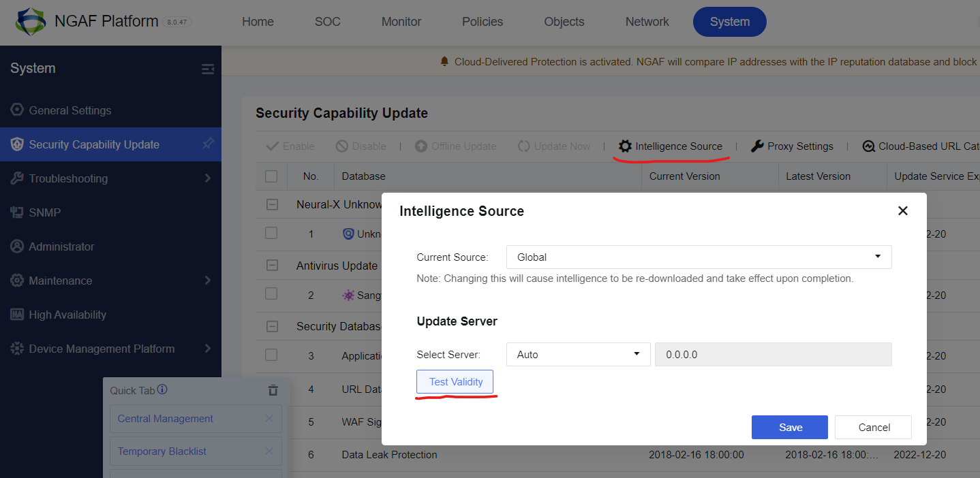This screenshot has width=980, height=478.
Task: Expand Device Management Platform submenu arrow
Action: click(208, 349)
